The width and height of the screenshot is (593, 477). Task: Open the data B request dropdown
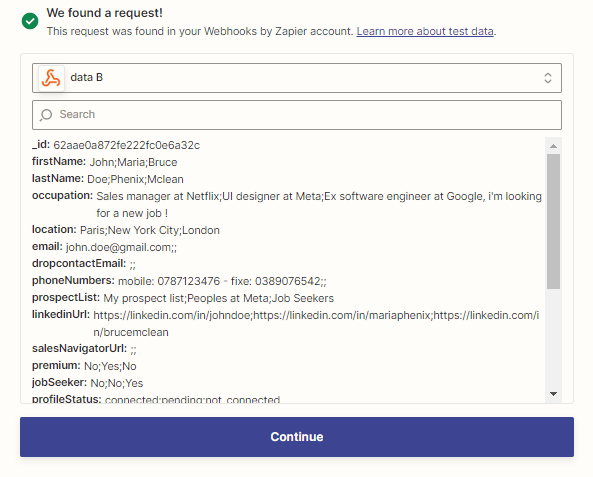[x=297, y=78]
